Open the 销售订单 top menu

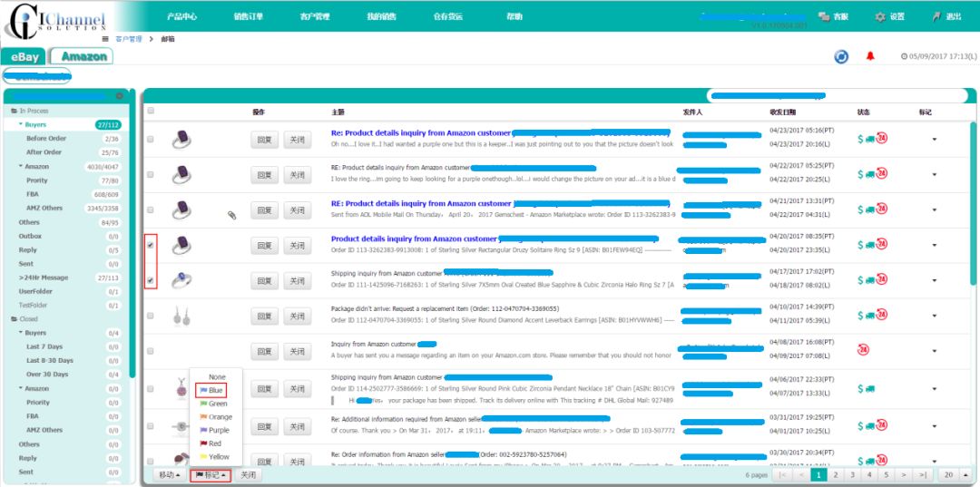pyautogui.click(x=248, y=17)
